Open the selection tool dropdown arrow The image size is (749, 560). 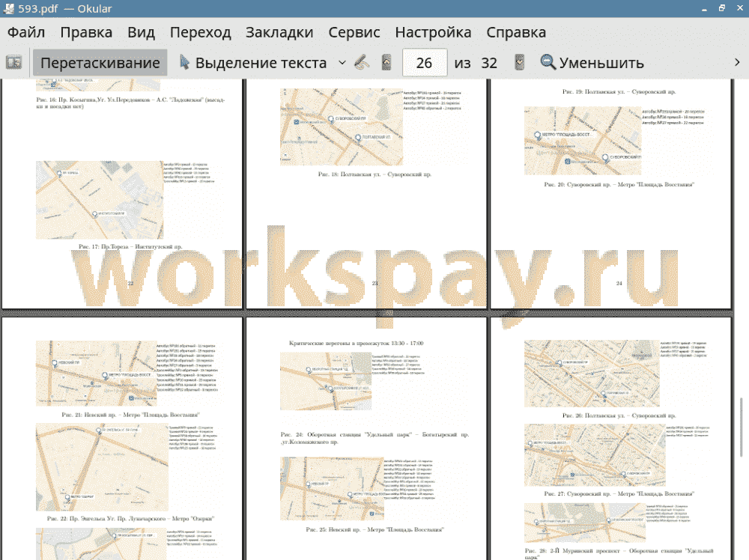point(342,63)
